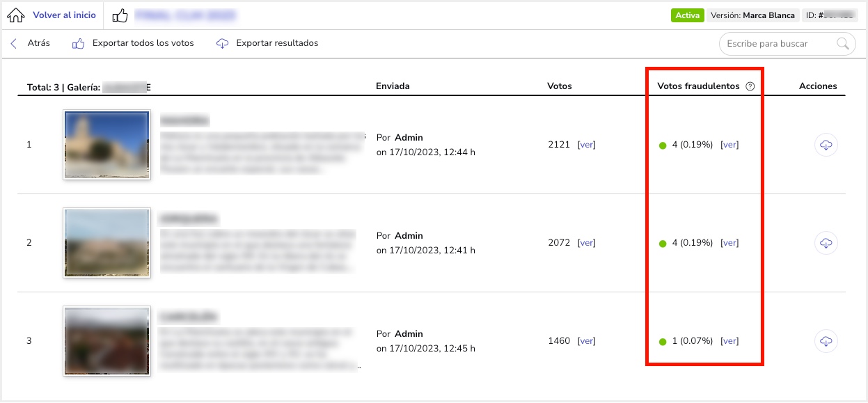Open the Volver al inicio link
868x403 pixels.
click(x=64, y=15)
